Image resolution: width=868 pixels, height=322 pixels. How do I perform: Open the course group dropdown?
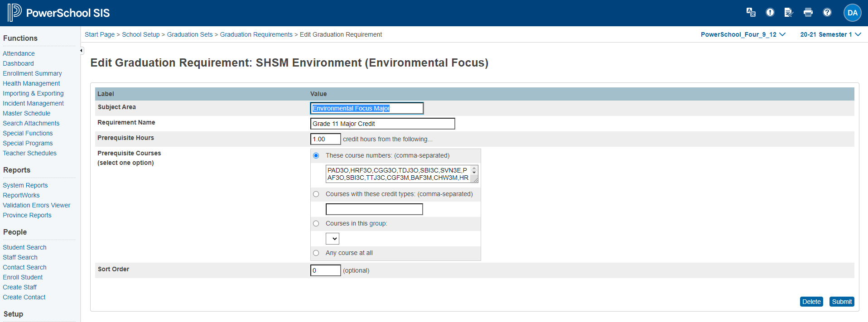click(333, 239)
